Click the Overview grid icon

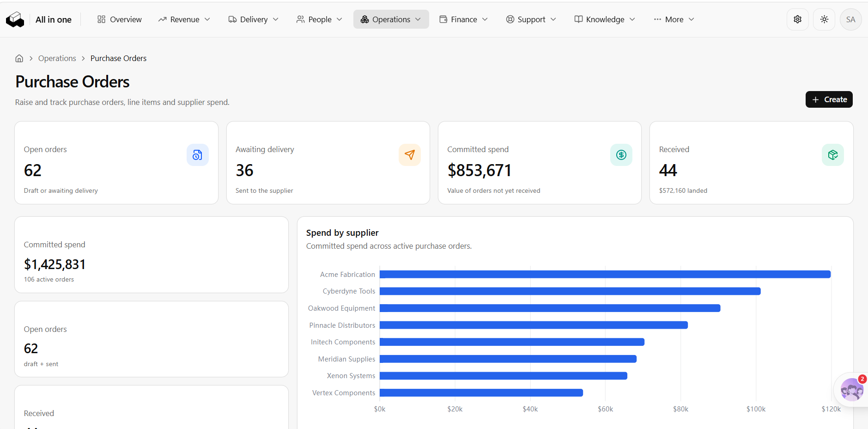coord(102,19)
